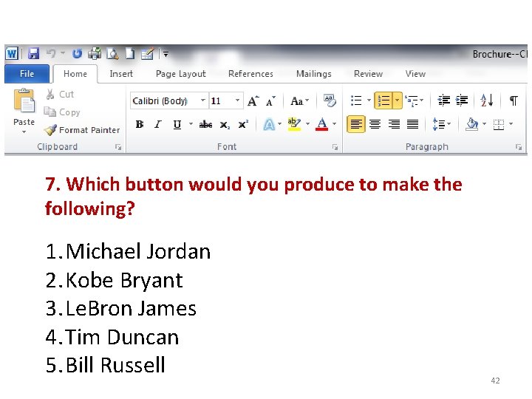532x399 pixels.
Task: Open numbering library dropdown arrow
Action: [x=398, y=100]
